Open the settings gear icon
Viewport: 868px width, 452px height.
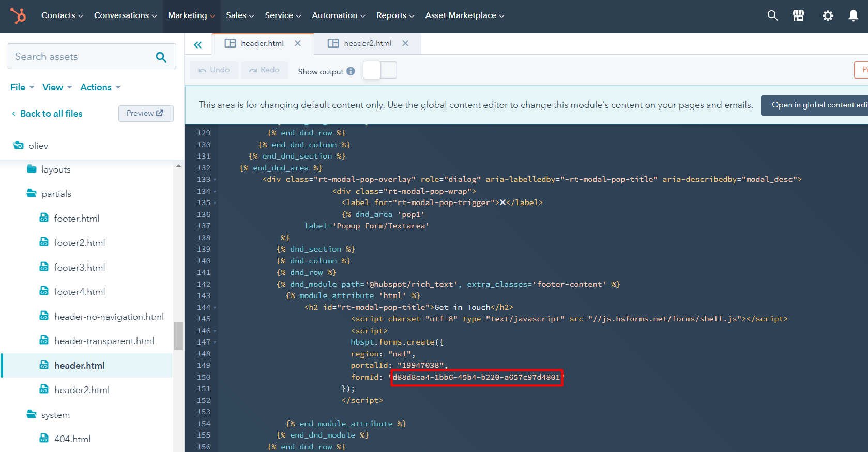828,16
